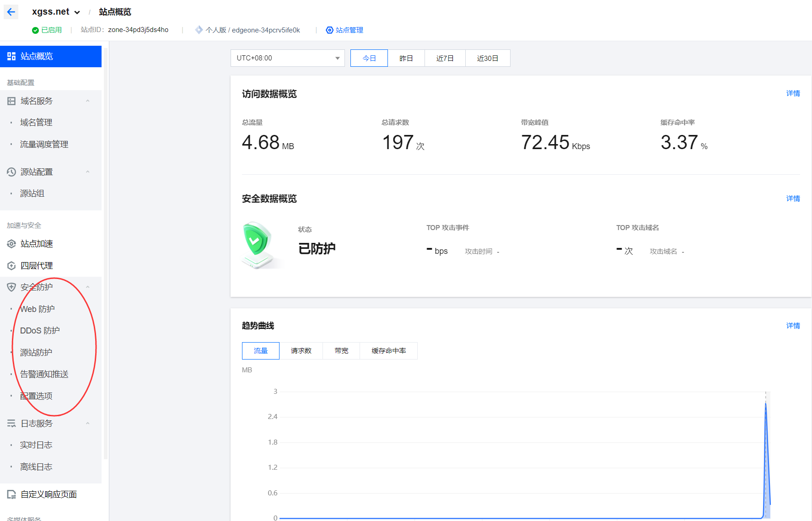Open 实时日志 in the sidebar
Image resolution: width=812 pixels, height=521 pixels.
tap(36, 445)
